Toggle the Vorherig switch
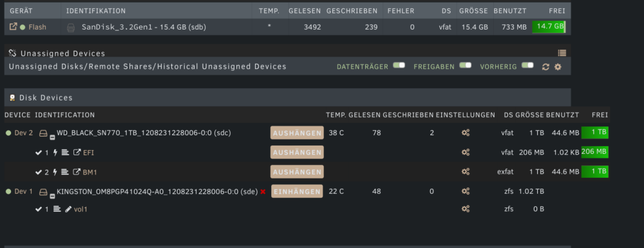The width and height of the screenshot is (644, 248). [527, 65]
